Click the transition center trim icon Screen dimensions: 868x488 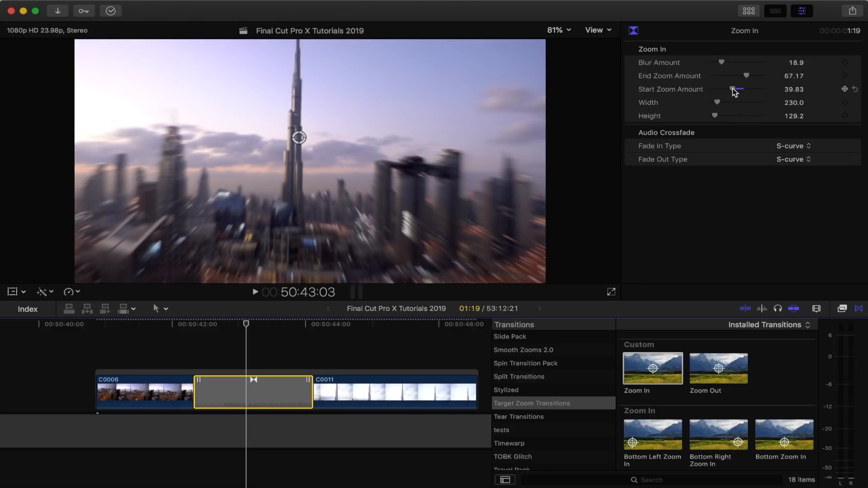click(x=254, y=380)
